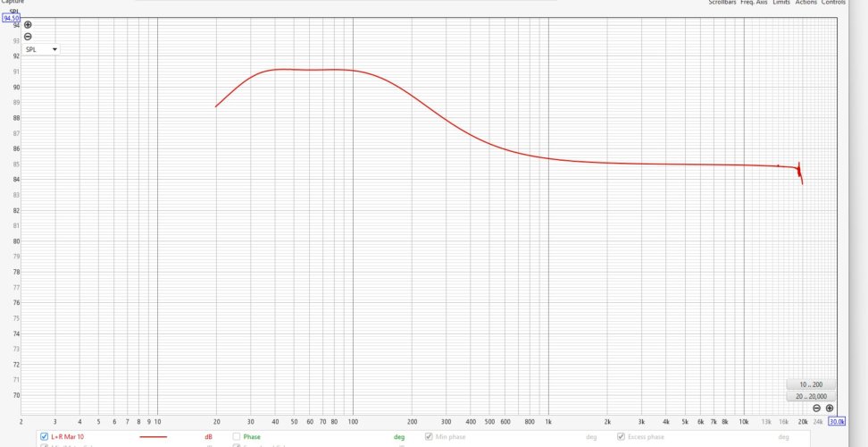Edit the 94.50 top axis limit field
This screenshot has height=447, width=868.
tap(12, 18)
